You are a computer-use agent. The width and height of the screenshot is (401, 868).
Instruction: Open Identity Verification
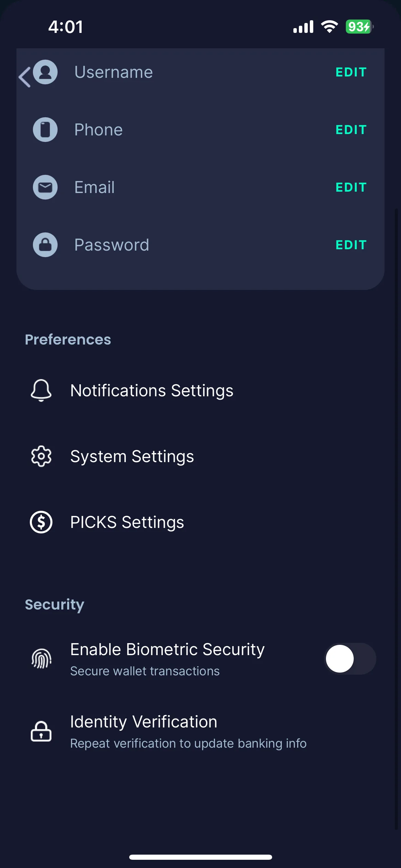pyautogui.click(x=200, y=731)
